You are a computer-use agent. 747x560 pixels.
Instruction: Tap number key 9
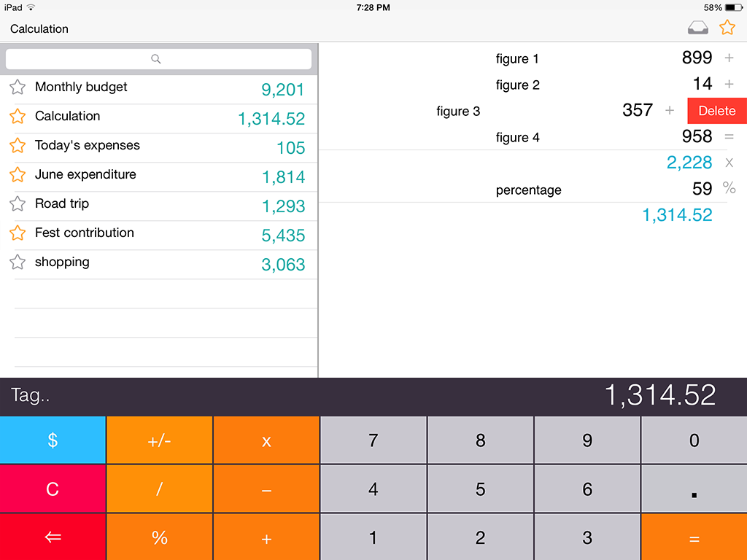(587, 440)
